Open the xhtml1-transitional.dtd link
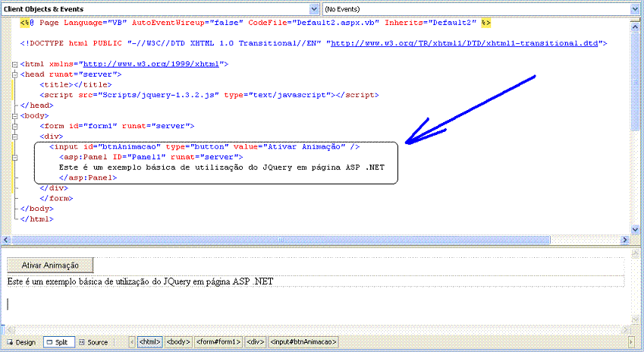The height and width of the screenshot is (352, 644). click(464, 43)
